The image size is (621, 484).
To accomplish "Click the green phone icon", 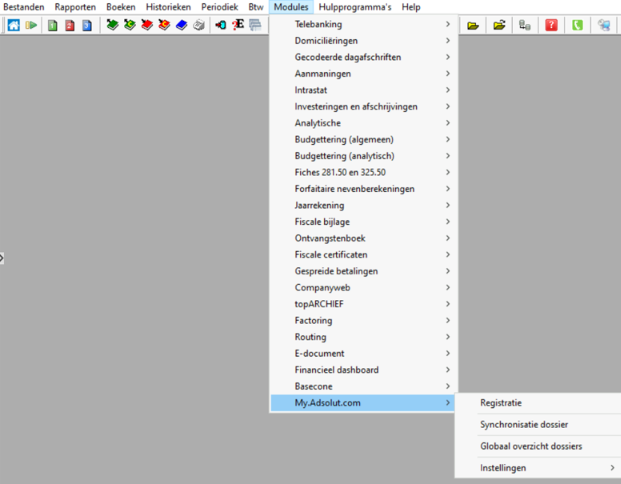I will [577, 25].
